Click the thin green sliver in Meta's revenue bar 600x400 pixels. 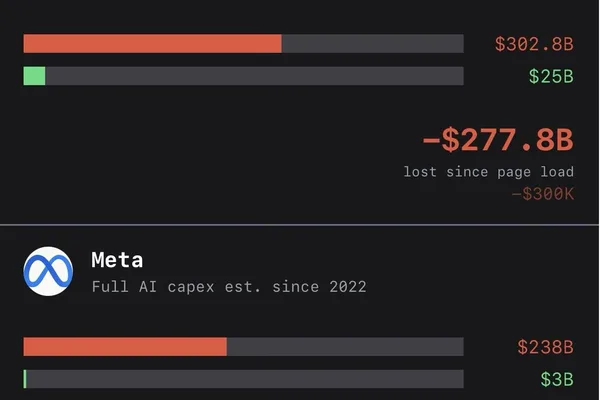pos(25,379)
